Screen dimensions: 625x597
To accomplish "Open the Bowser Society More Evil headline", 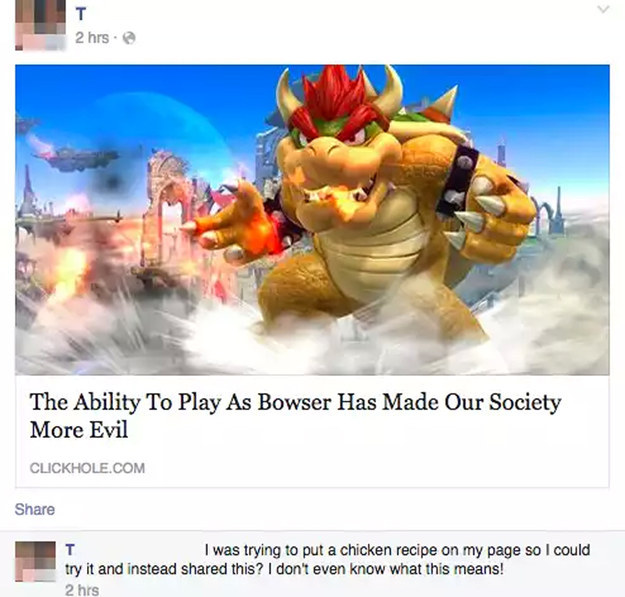I will click(295, 416).
